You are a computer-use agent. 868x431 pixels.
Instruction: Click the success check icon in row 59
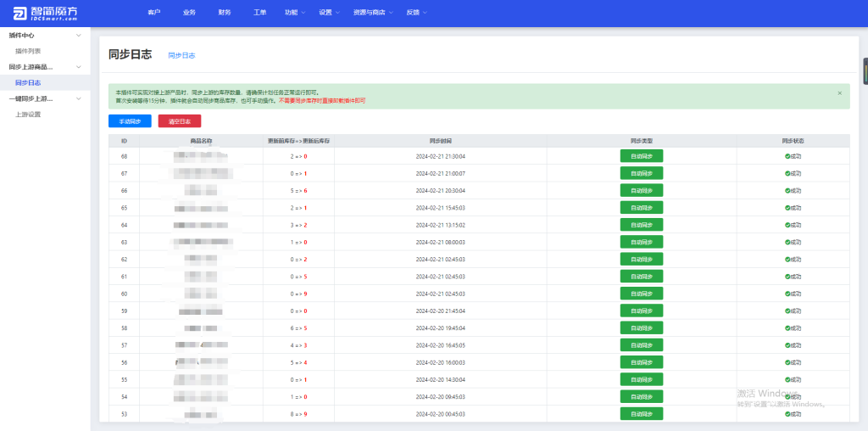pyautogui.click(x=787, y=311)
